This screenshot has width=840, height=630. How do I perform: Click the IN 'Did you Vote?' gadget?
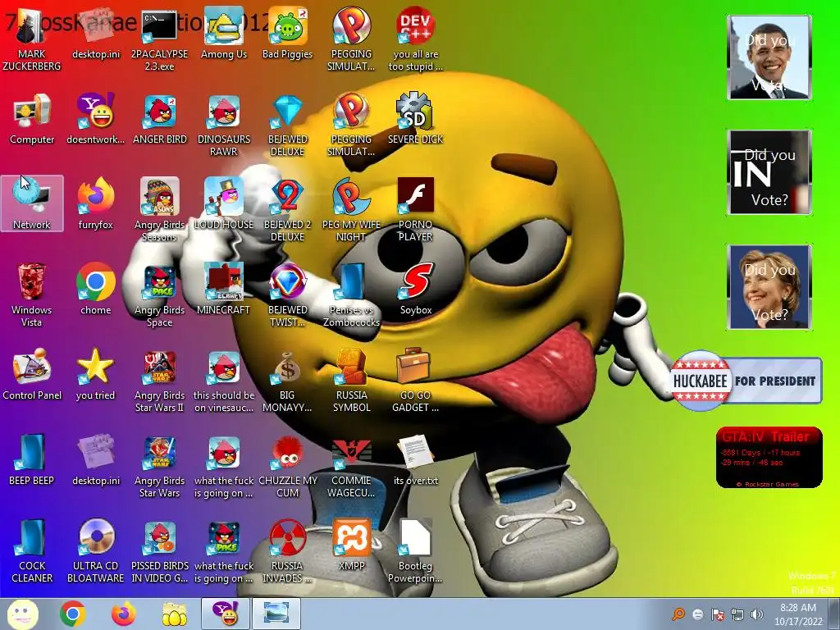(x=769, y=172)
